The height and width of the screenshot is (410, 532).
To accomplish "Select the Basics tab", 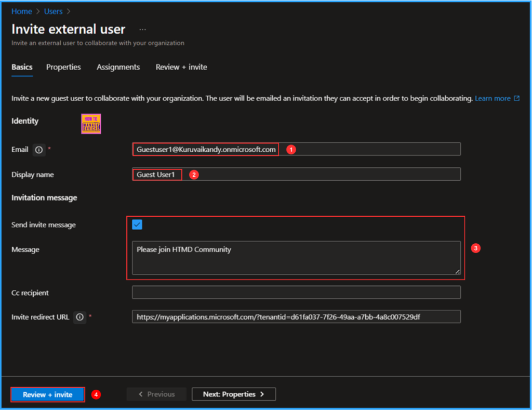I will pos(22,67).
